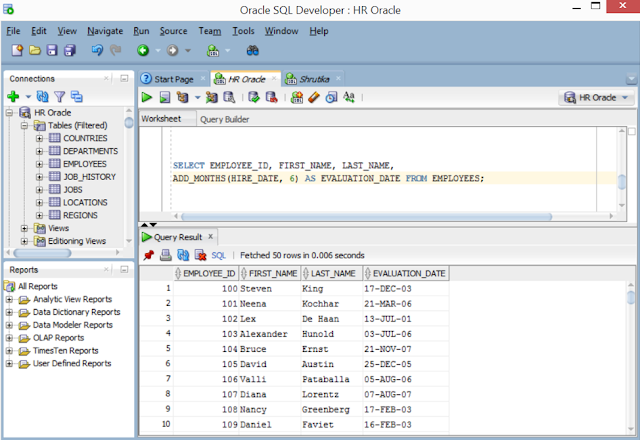Expand the Views node
Screen dimensions: 640x440
[x=24, y=228]
